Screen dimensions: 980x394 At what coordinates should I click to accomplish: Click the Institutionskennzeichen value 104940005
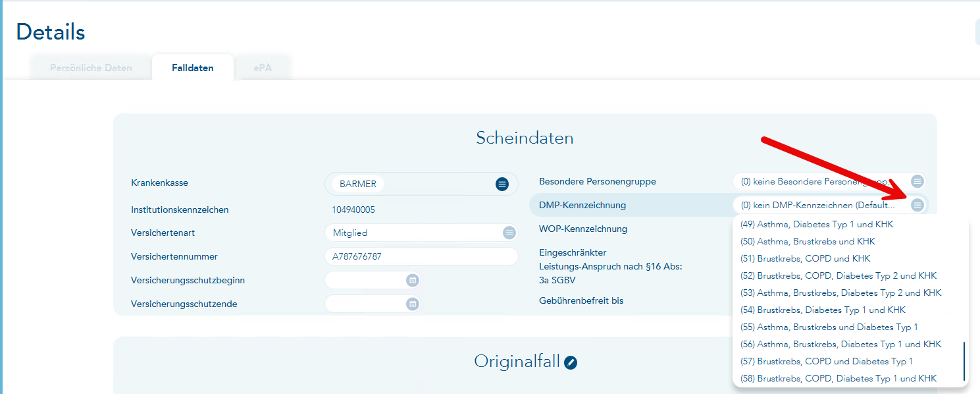353,210
